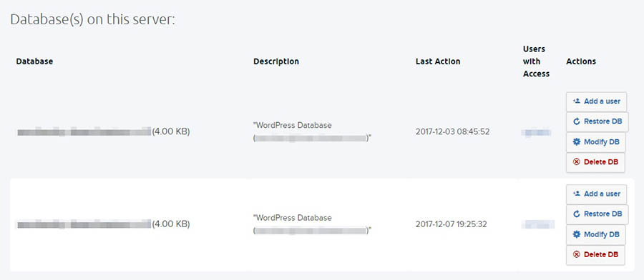The height and width of the screenshot is (280, 644).
Task: Click the add-user icon in the second row
Action: point(576,194)
